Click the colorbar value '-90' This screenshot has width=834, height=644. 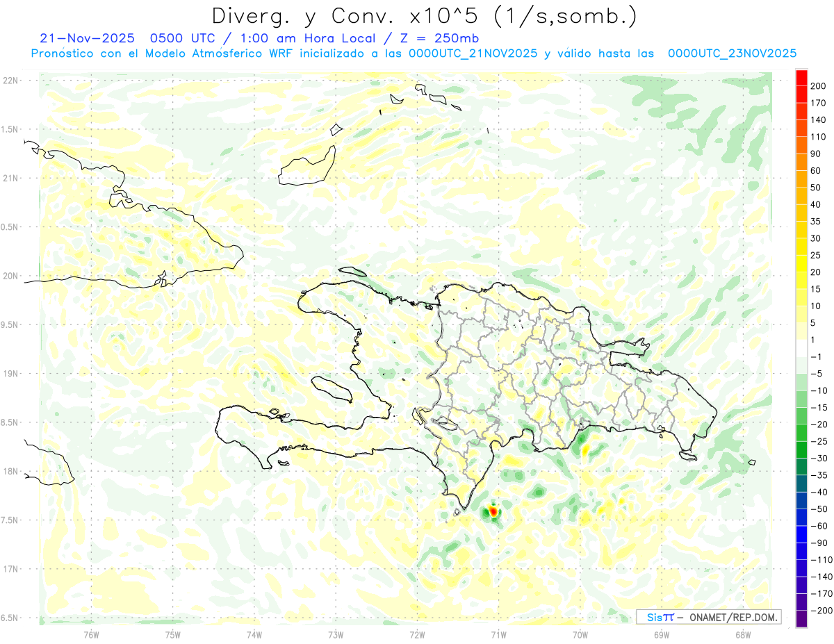(x=819, y=543)
